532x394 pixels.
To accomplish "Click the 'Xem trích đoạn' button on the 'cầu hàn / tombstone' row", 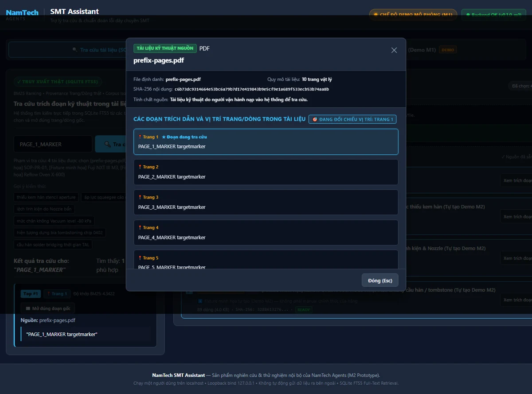I will point(516,300).
